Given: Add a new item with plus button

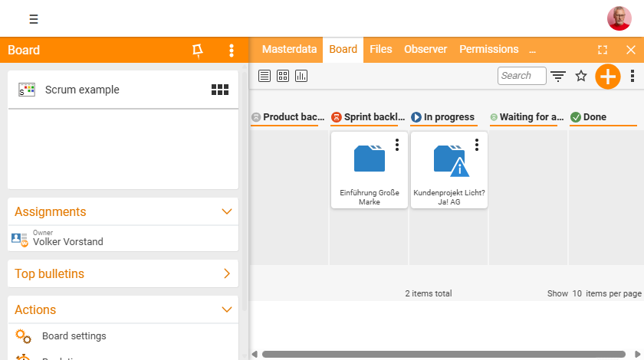Looking at the screenshot, I should click(607, 77).
